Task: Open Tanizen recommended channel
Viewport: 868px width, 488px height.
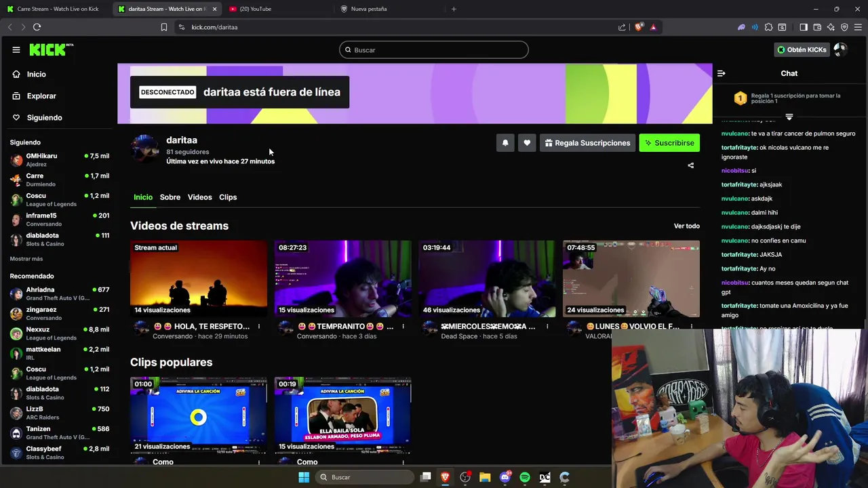Action: [60, 432]
